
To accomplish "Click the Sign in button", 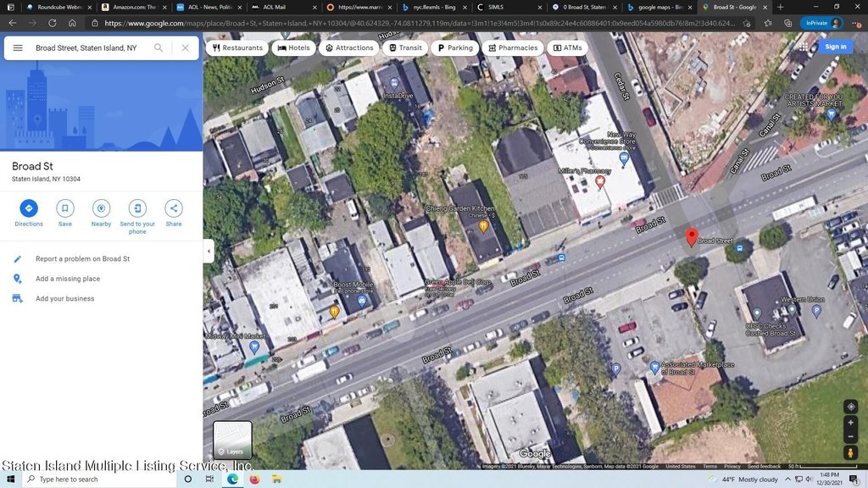I will (x=835, y=47).
